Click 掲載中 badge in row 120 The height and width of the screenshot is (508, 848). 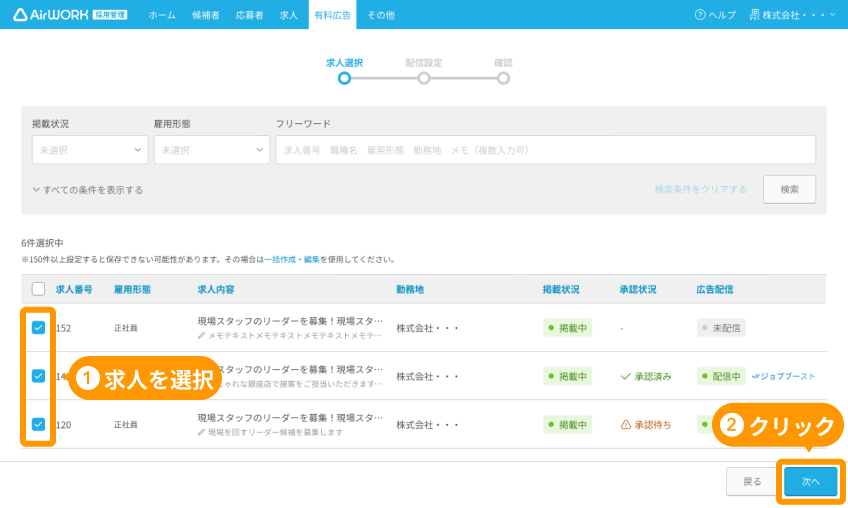tap(567, 425)
